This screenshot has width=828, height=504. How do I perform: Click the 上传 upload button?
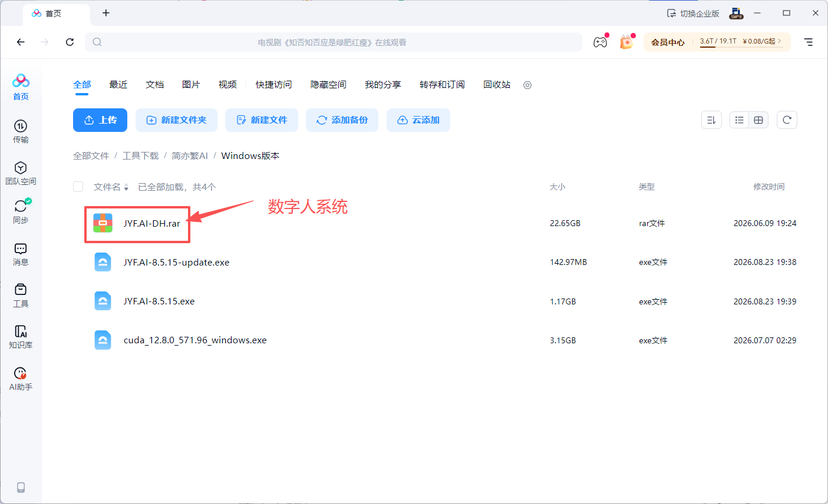click(x=100, y=120)
